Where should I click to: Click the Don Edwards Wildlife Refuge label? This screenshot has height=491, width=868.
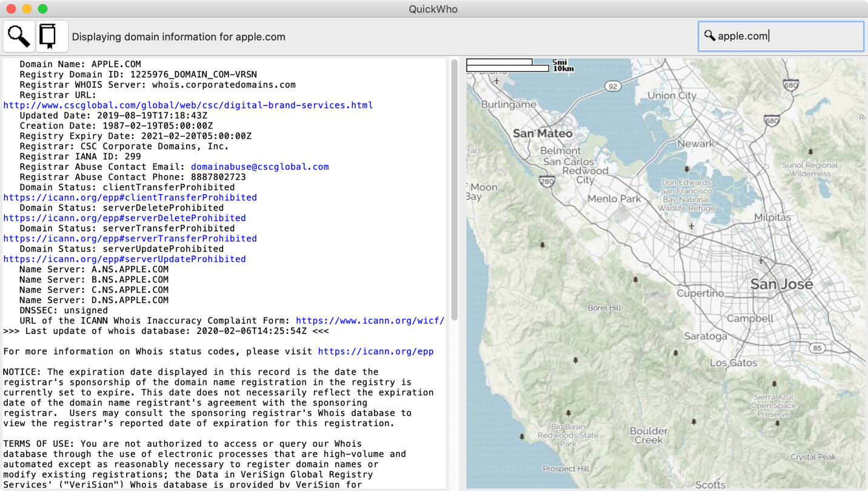coord(686,195)
